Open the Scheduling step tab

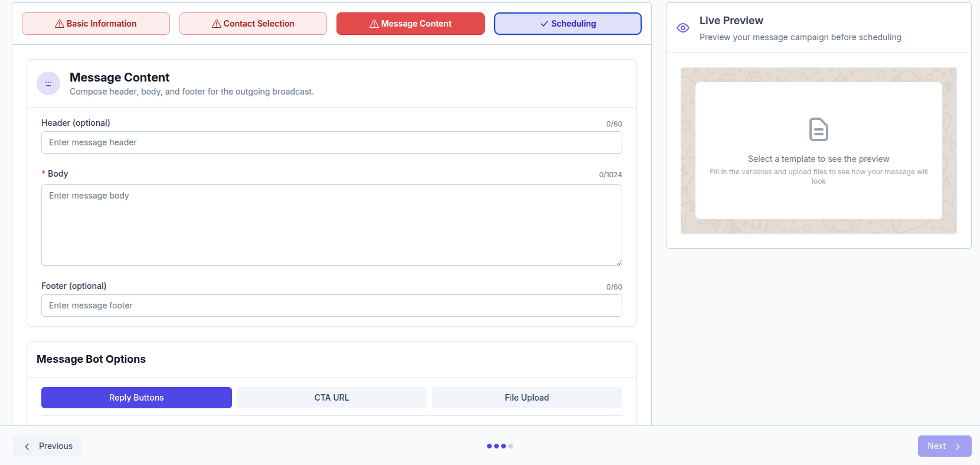(x=568, y=24)
